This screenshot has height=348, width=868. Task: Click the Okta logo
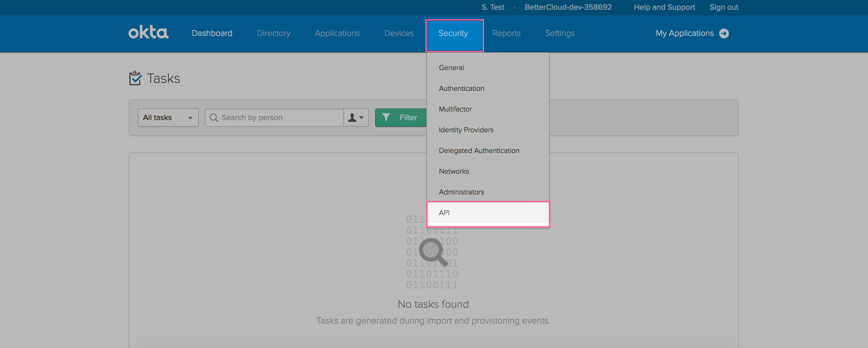[x=148, y=32]
